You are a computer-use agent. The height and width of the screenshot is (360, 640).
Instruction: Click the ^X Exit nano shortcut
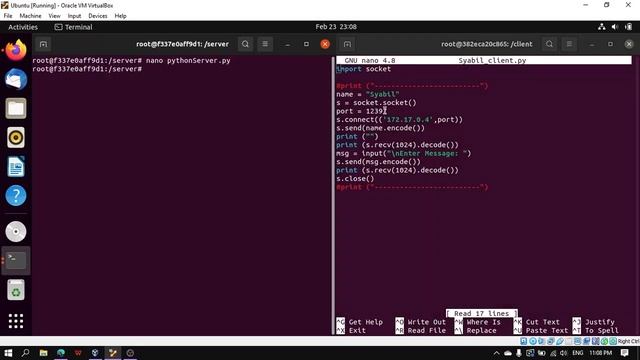pos(351,331)
